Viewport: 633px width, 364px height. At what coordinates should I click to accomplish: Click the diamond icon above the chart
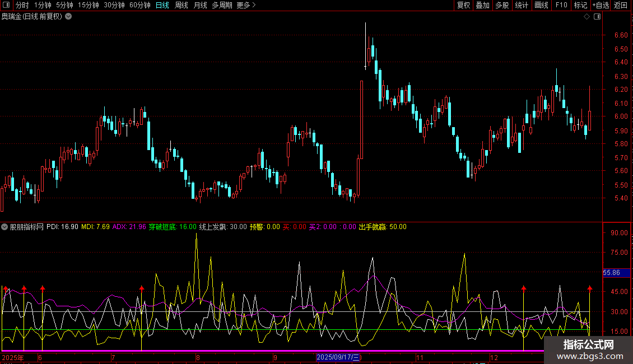tap(587, 17)
